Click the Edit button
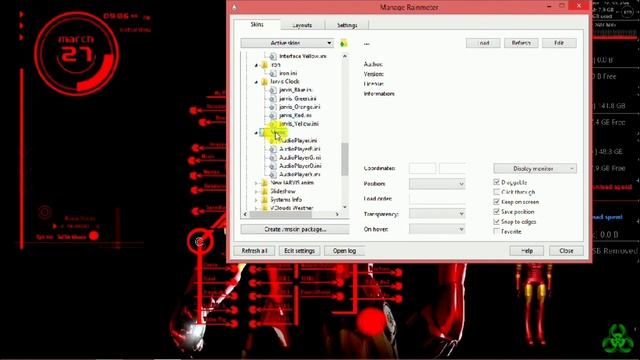This screenshot has height=360, width=640. pyautogui.click(x=559, y=43)
